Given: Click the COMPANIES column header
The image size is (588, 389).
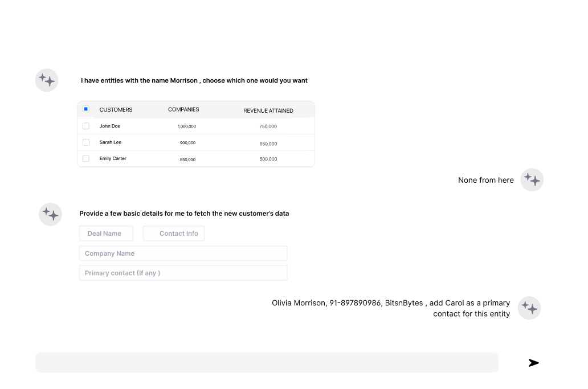Looking at the screenshot, I should 183,109.
